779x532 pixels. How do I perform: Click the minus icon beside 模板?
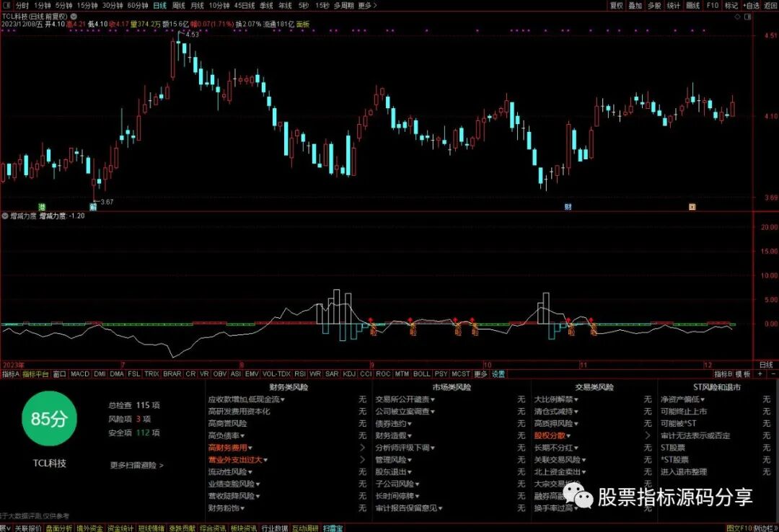coord(773,374)
